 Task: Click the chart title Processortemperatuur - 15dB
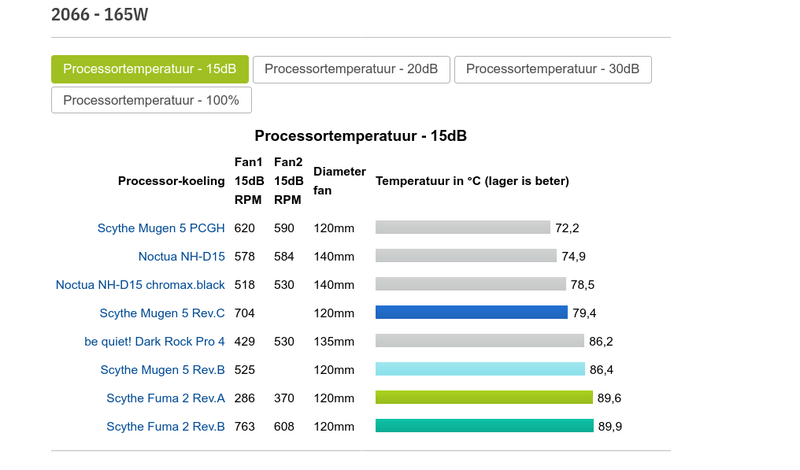click(x=361, y=136)
